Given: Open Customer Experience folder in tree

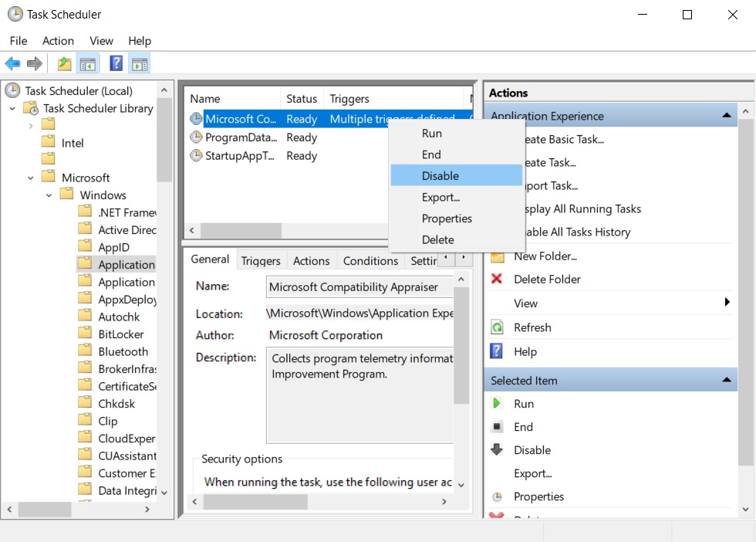Looking at the screenshot, I should (x=127, y=473).
